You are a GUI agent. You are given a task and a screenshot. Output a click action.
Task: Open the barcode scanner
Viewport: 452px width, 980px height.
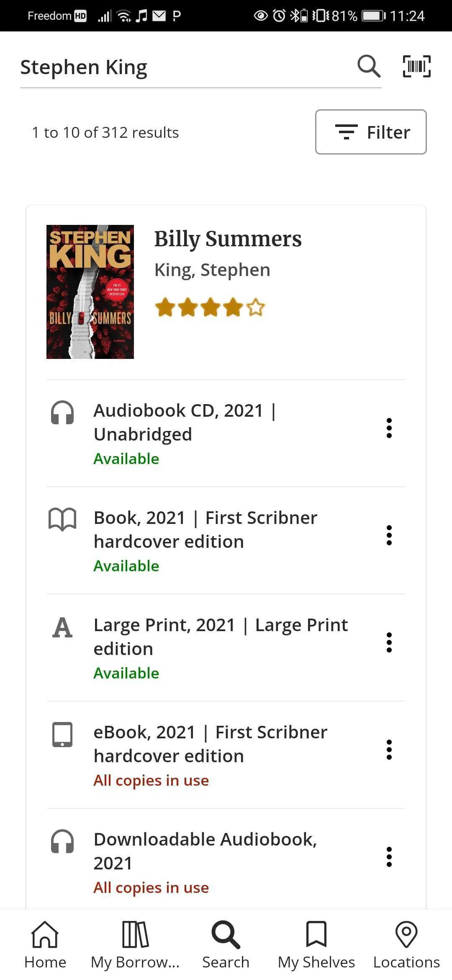pos(416,66)
